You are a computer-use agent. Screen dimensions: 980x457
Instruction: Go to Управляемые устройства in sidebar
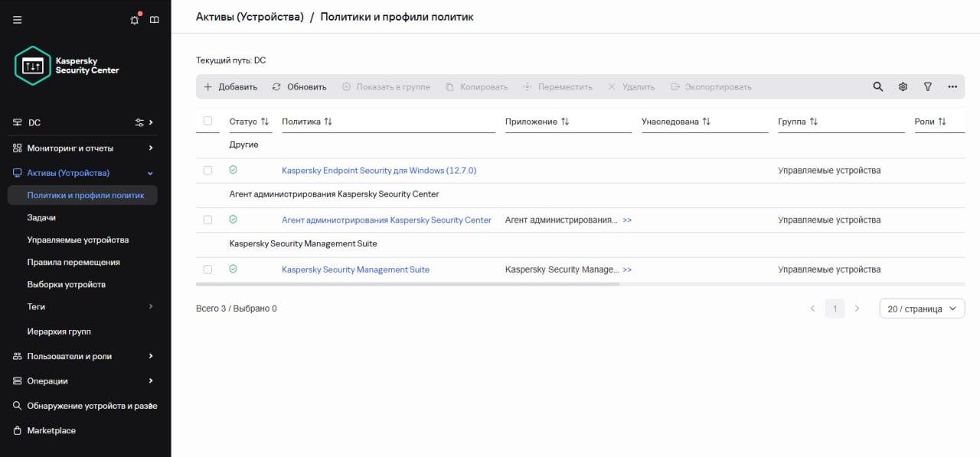click(x=78, y=240)
